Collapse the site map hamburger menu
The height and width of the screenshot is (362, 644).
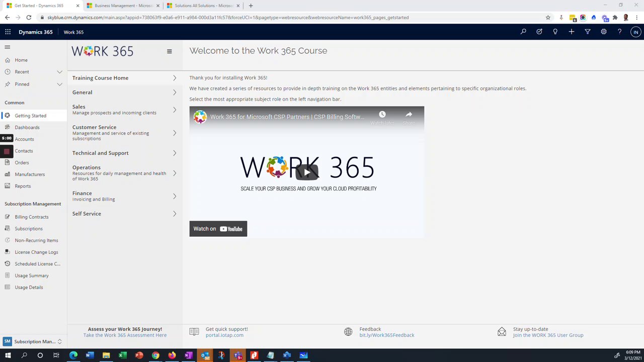click(7, 47)
